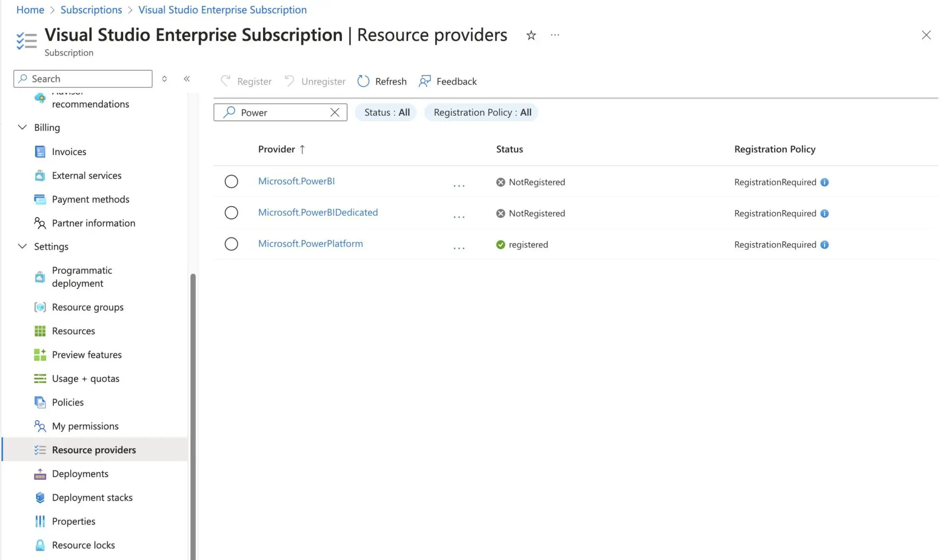
Task: Click the Usage + quotas bars icon
Action: coord(40,379)
